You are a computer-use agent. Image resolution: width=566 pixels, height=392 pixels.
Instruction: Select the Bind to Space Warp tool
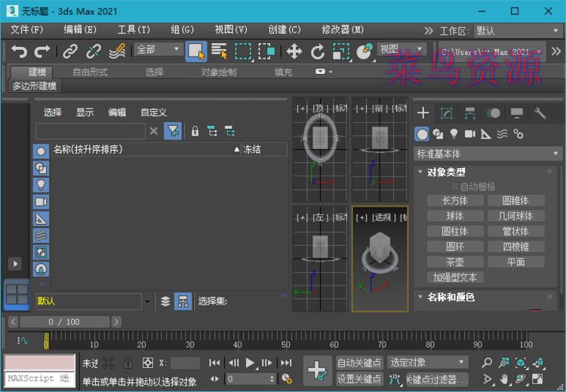(x=117, y=51)
